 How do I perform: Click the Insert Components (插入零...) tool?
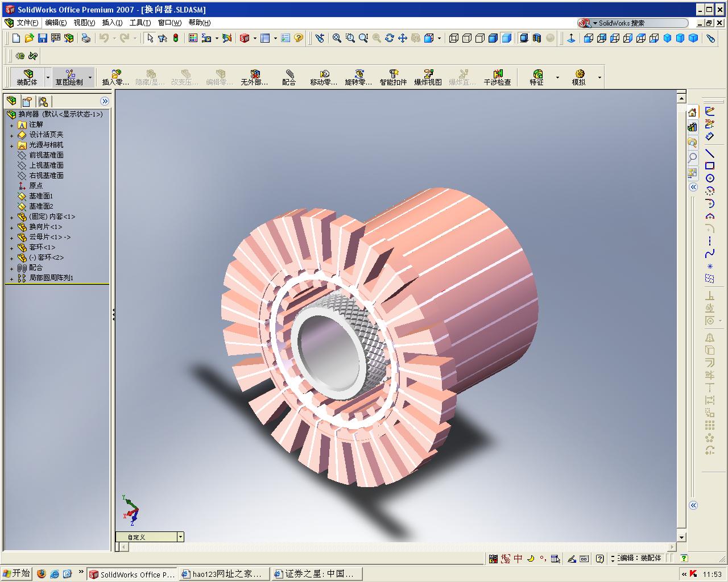tap(115, 77)
